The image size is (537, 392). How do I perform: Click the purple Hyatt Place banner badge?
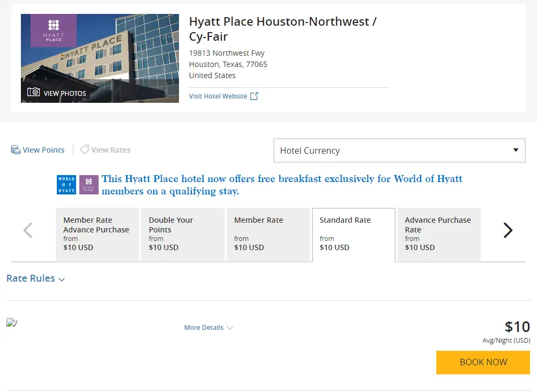pos(89,185)
